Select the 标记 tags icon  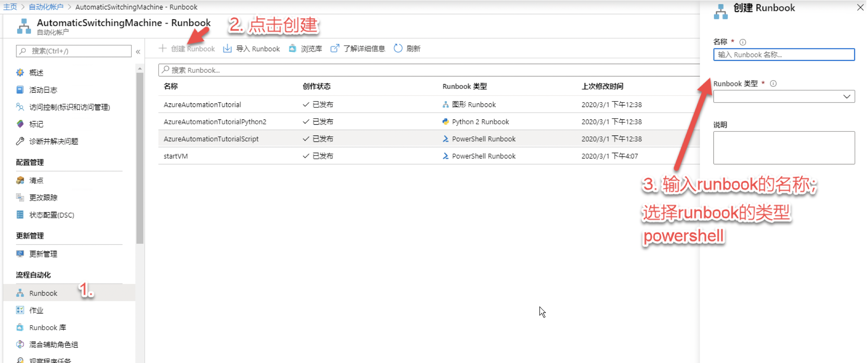point(20,124)
